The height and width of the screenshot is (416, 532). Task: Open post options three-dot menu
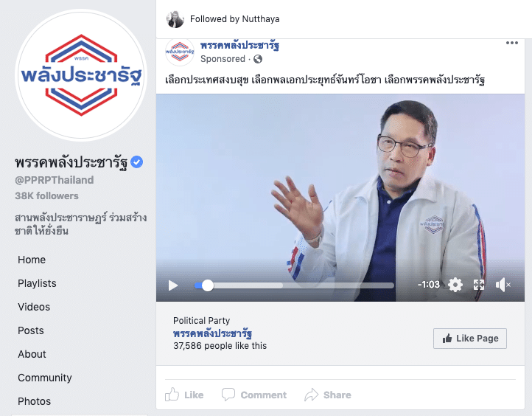[511, 43]
